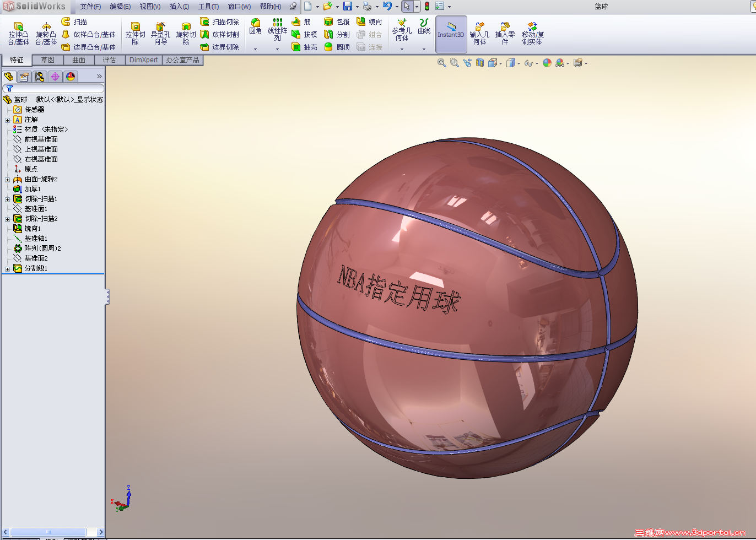Select the 旋转凸台/基体 revolve boss tool
This screenshot has width=756, height=540.
pos(46,34)
